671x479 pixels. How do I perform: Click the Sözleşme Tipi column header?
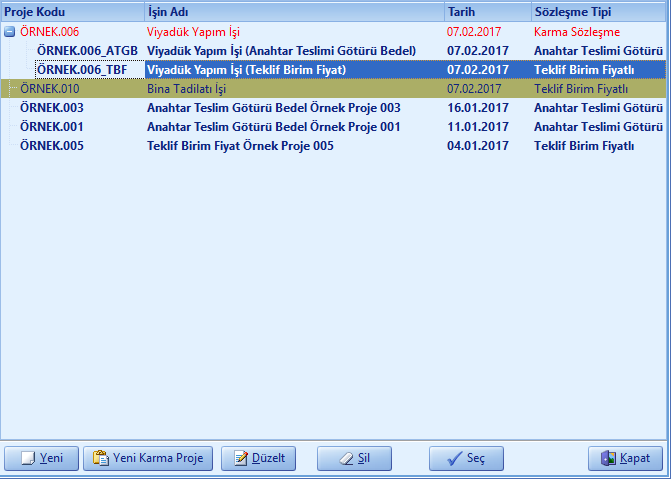[x=573, y=11]
